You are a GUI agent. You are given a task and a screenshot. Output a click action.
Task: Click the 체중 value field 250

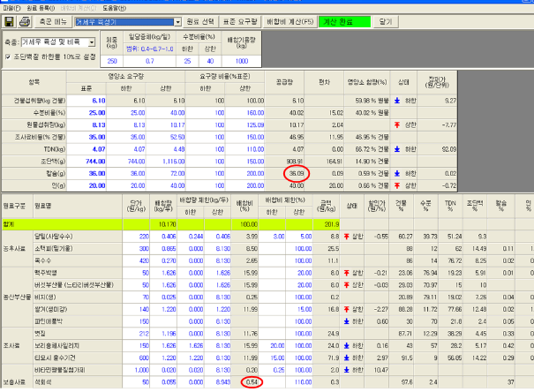[112, 61]
